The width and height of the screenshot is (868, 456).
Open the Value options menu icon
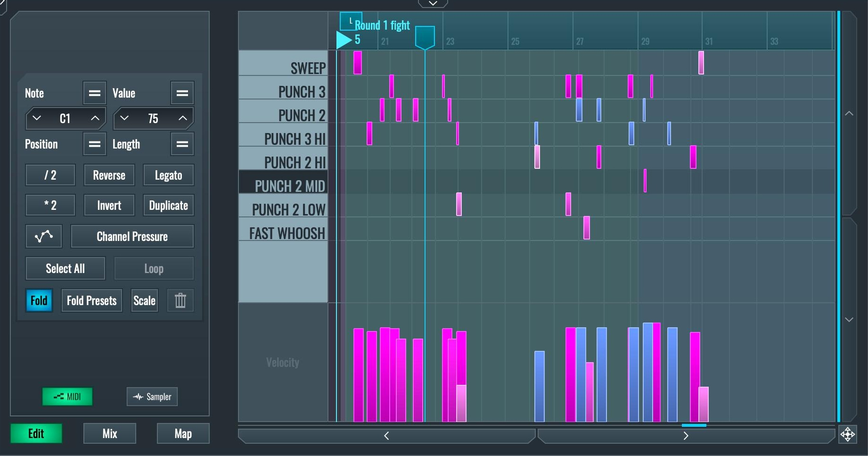(x=182, y=93)
